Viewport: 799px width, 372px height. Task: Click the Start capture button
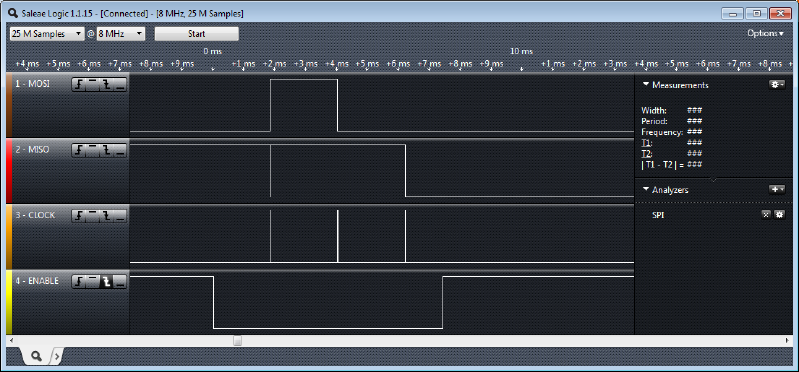pyautogui.click(x=197, y=34)
